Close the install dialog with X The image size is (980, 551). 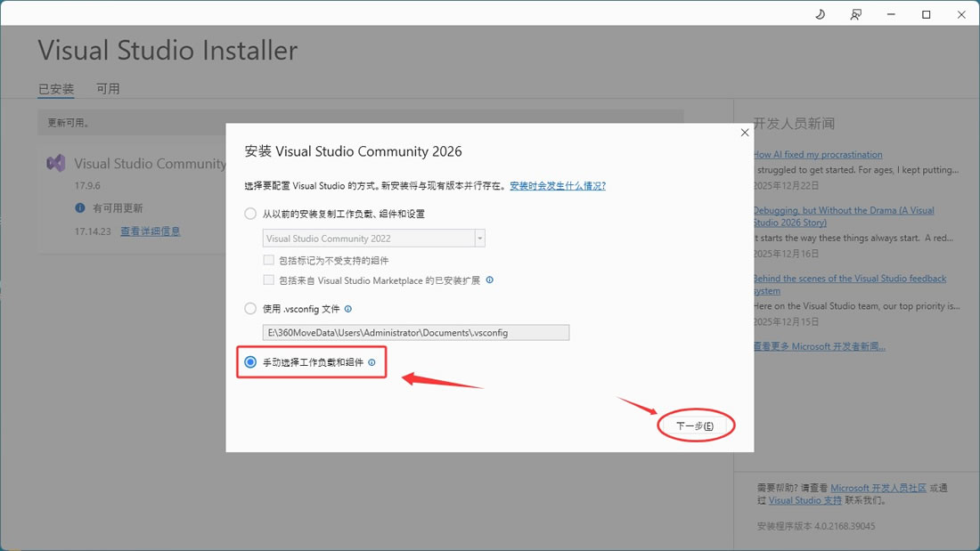745,133
